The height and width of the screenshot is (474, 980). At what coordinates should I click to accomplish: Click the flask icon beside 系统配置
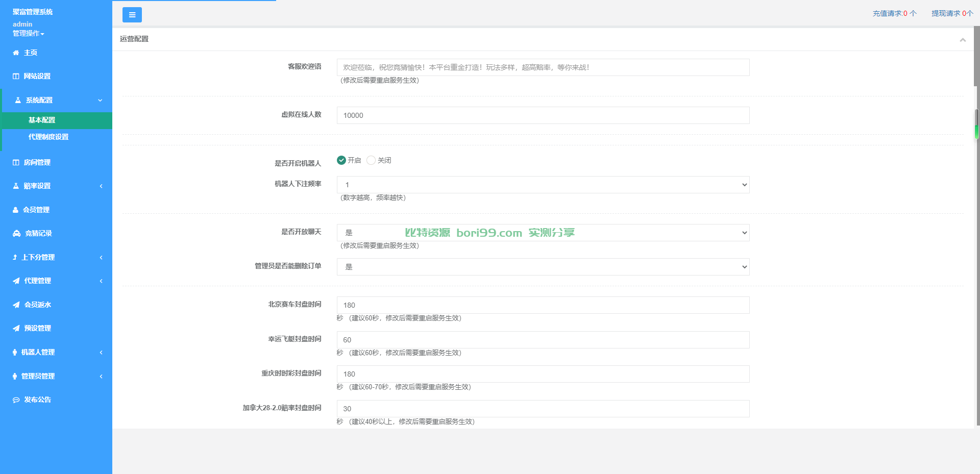coord(18,100)
